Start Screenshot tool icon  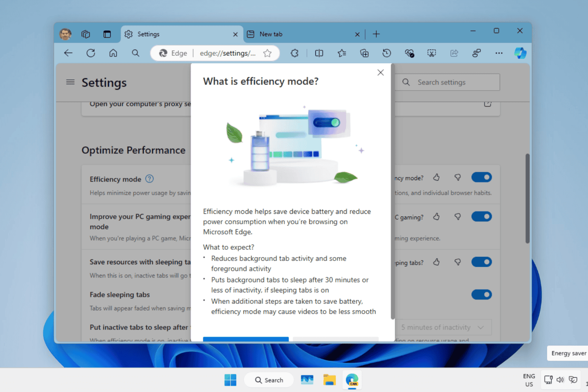432,53
